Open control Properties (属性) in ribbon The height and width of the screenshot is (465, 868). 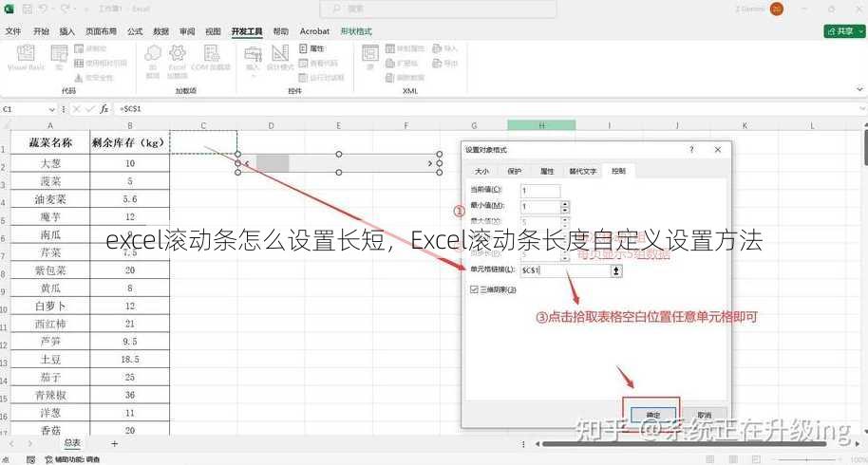[311, 48]
